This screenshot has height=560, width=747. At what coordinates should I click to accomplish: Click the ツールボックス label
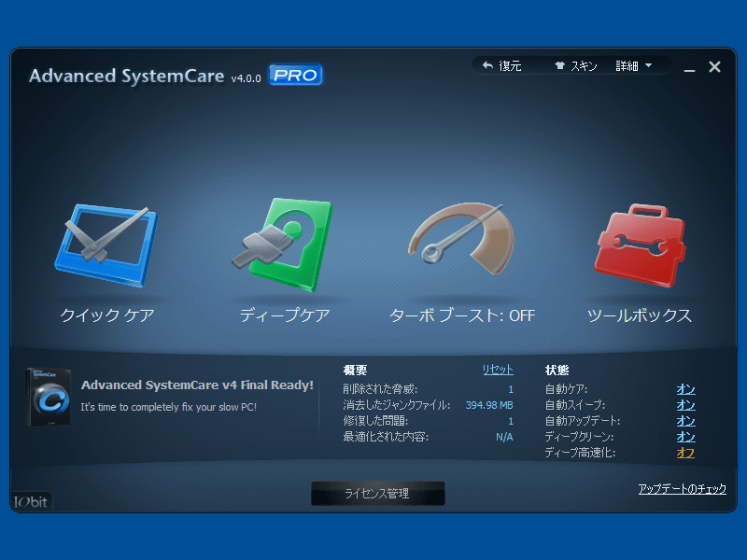tap(640, 315)
